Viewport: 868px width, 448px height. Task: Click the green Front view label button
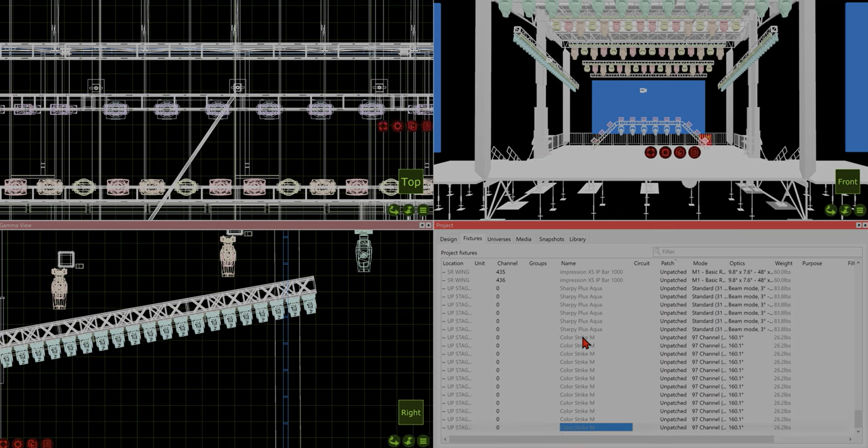point(847,182)
